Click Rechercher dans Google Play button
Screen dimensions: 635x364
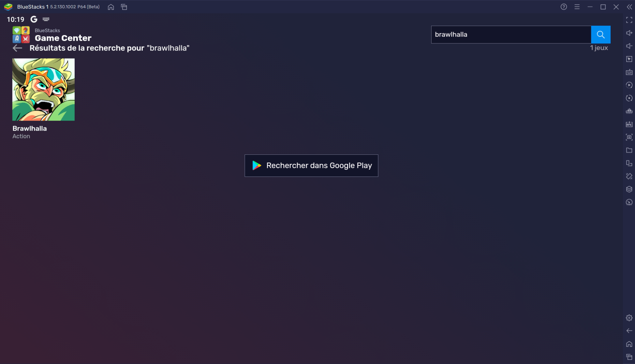311,166
